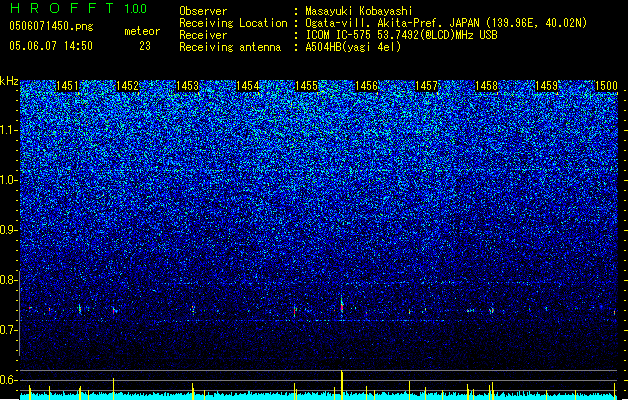
Task: Click the 1452 time marker
Action: [127, 86]
